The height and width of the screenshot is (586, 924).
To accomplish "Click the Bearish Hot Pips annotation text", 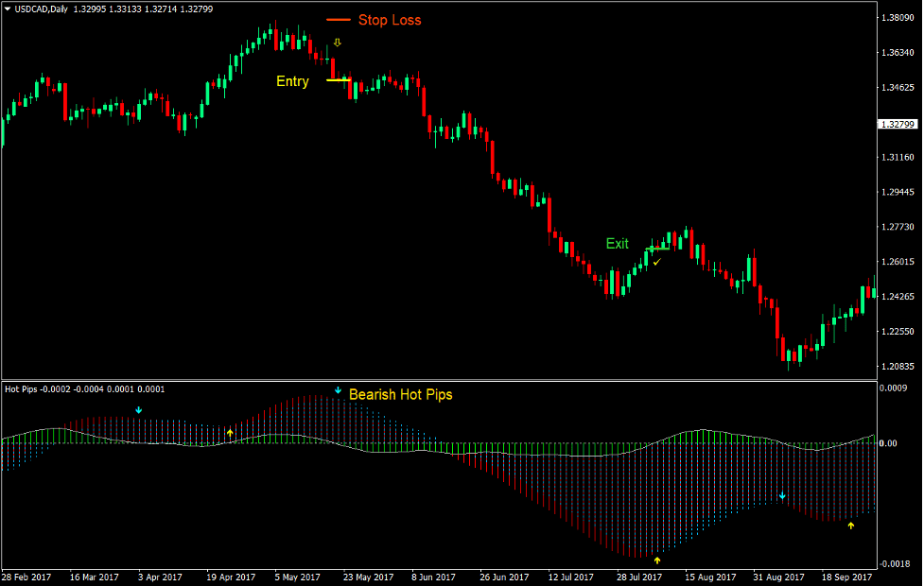I will click(402, 394).
